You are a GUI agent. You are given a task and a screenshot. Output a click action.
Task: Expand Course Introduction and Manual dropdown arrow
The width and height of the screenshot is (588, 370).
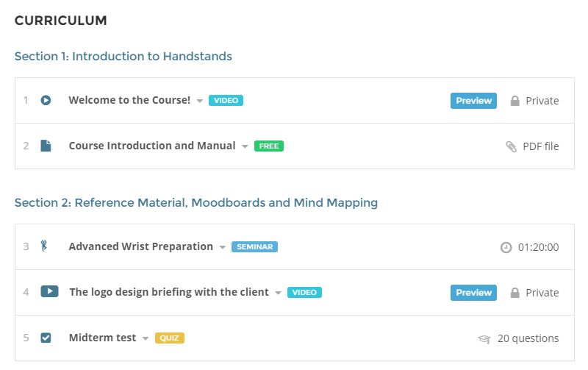pyautogui.click(x=245, y=146)
